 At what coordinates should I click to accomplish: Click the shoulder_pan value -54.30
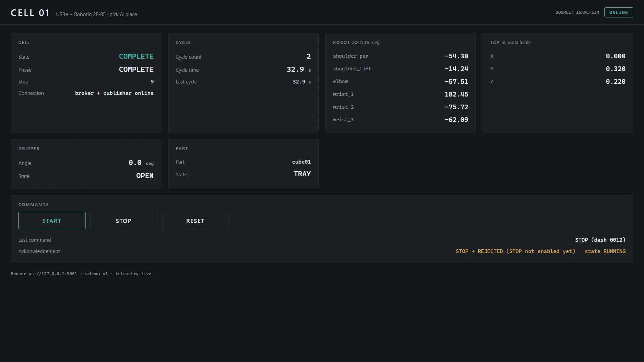(x=456, y=56)
